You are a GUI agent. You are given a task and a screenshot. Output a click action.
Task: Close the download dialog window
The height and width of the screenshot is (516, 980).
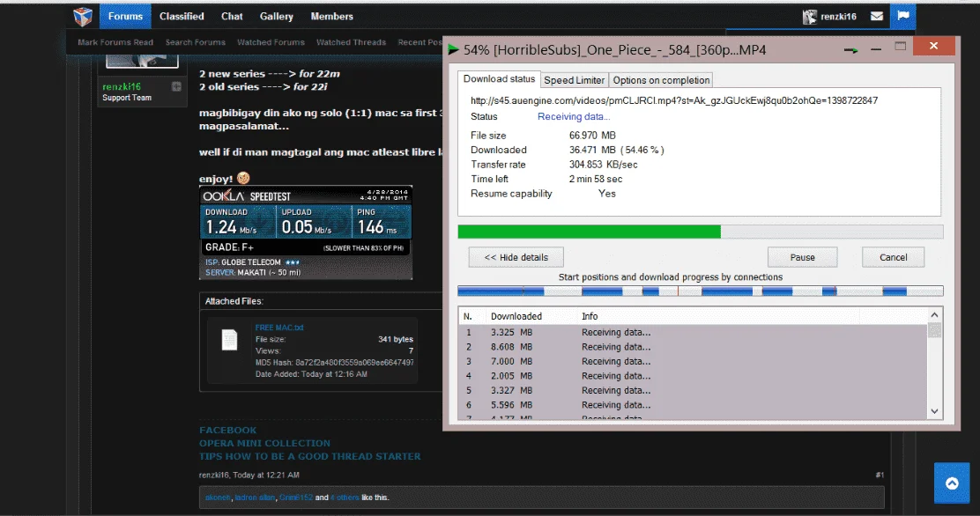[934, 46]
